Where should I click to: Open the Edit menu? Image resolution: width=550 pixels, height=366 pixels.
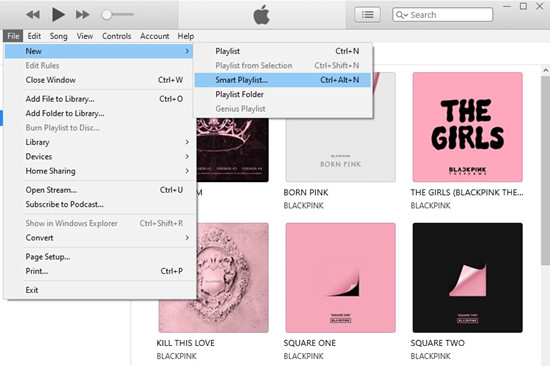click(34, 36)
